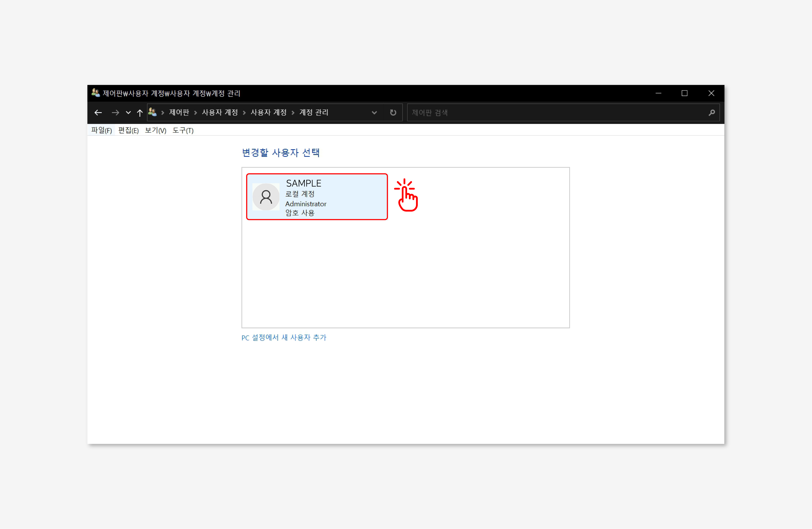Screen dimensions: 812x529
Task: Open the 보기(V) menu
Action: (x=156, y=130)
